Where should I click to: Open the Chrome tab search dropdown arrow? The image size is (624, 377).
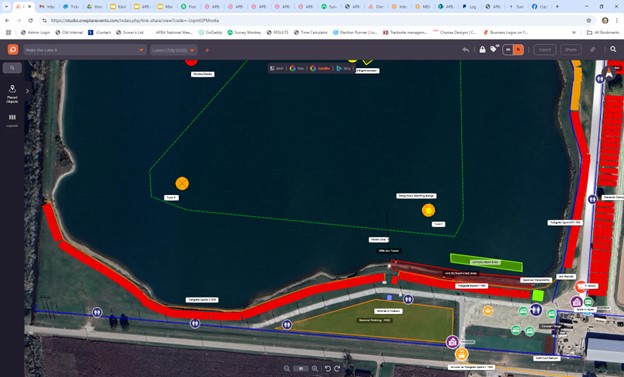[x=6, y=6]
